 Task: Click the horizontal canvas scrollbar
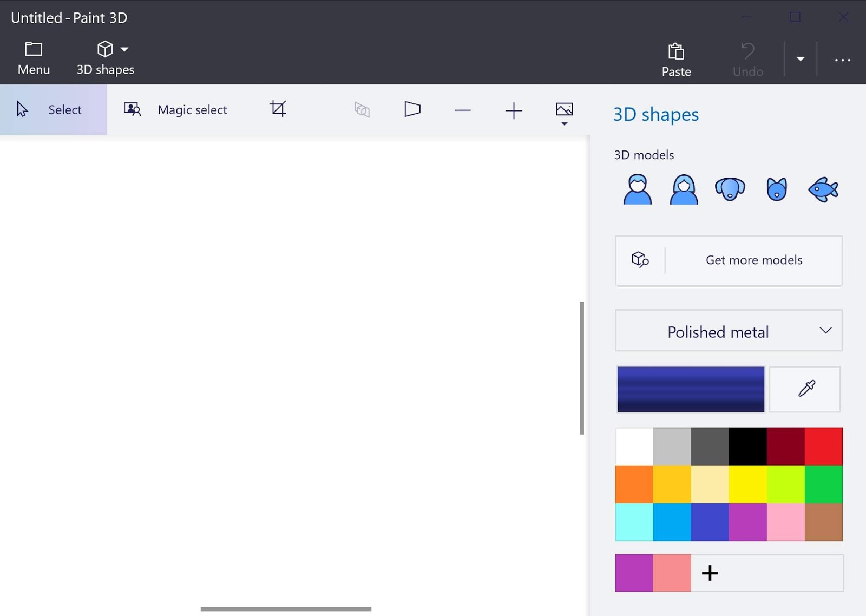(x=286, y=609)
